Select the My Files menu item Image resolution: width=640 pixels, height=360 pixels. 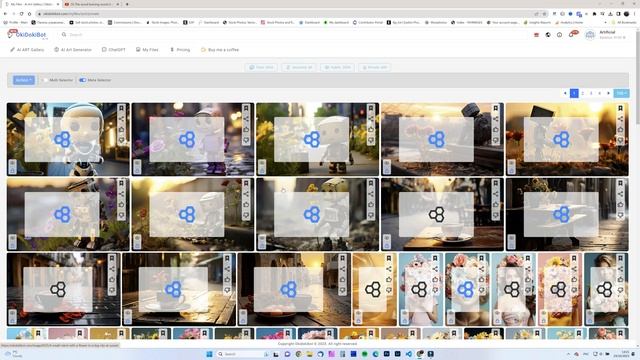[x=147, y=50]
